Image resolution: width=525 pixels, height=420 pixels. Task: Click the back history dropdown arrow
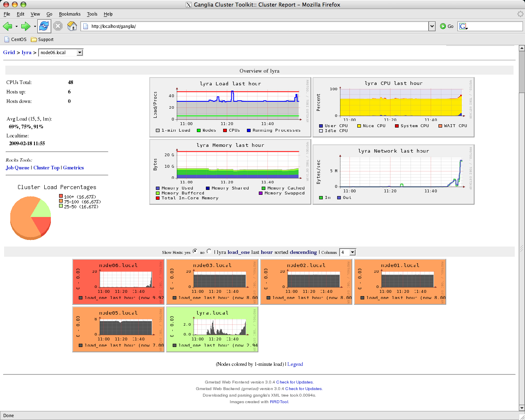[16, 26]
